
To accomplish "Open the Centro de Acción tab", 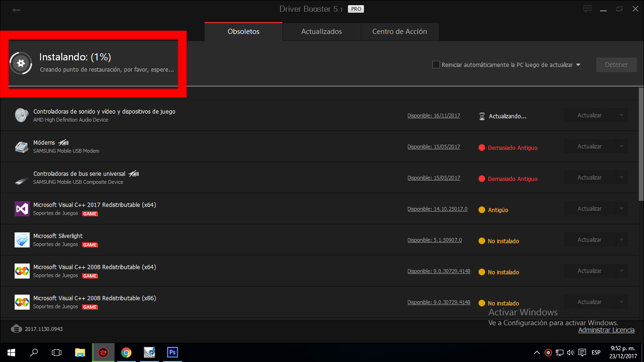I will pos(400,32).
